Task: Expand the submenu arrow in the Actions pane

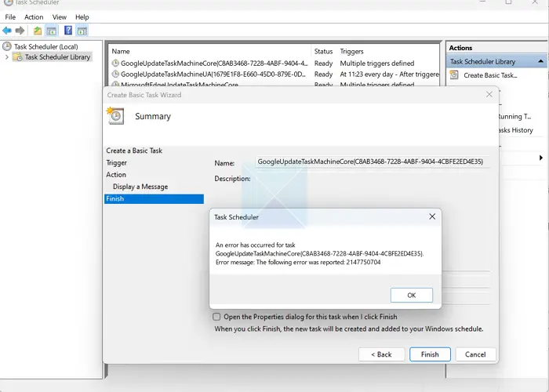Action: 541,158
